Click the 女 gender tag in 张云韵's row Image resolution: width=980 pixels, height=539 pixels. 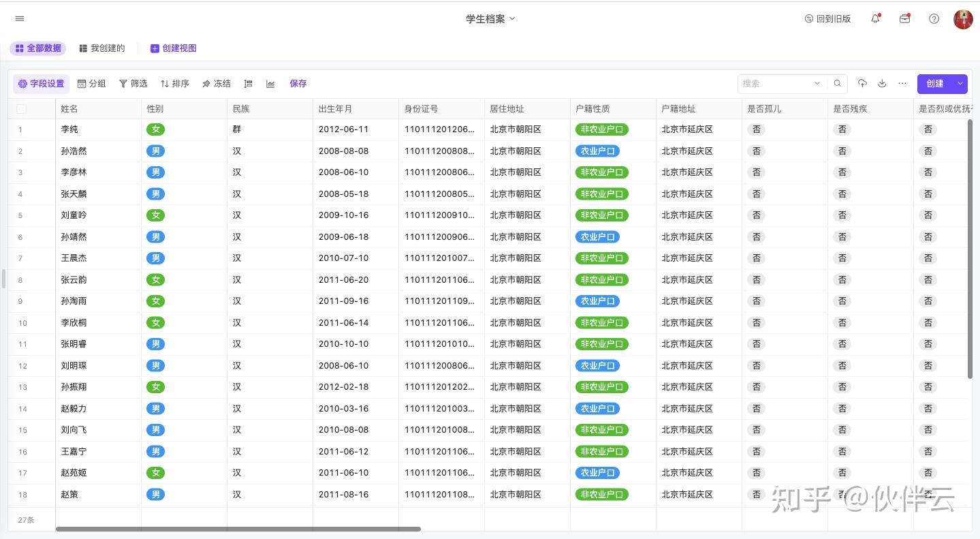156,280
